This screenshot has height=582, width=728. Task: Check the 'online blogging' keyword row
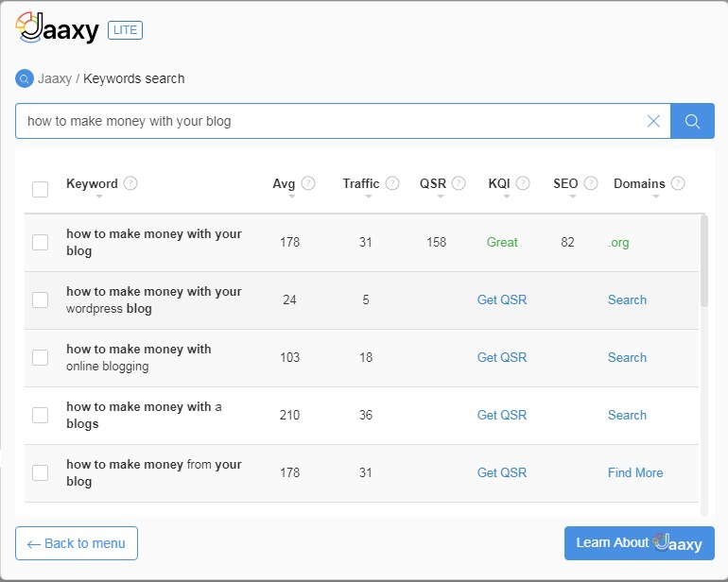(x=41, y=357)
